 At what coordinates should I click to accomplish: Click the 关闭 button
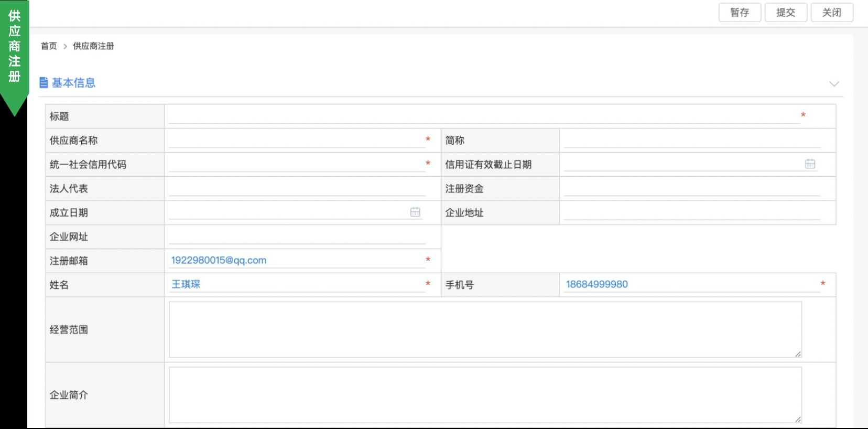click(x=832, y=13)
